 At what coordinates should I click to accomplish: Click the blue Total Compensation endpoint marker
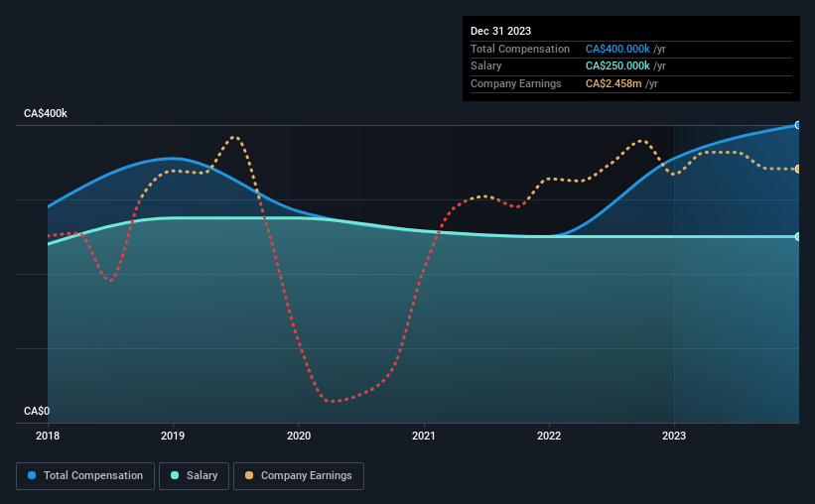coord(798,125)
